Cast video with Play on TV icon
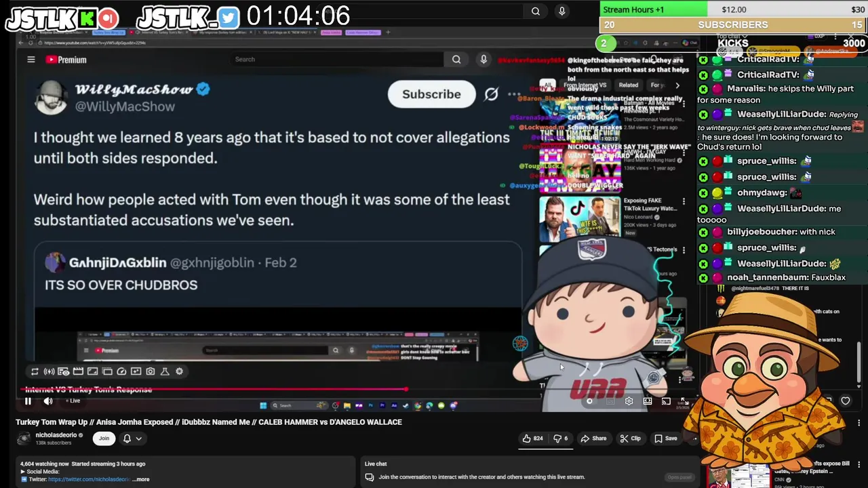 coord(666,401)
